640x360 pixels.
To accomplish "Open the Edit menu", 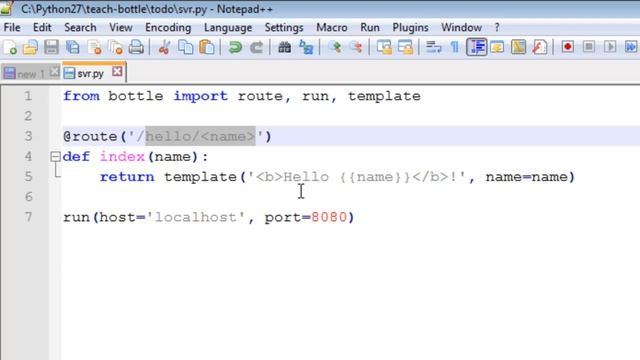I will (42, 27).
